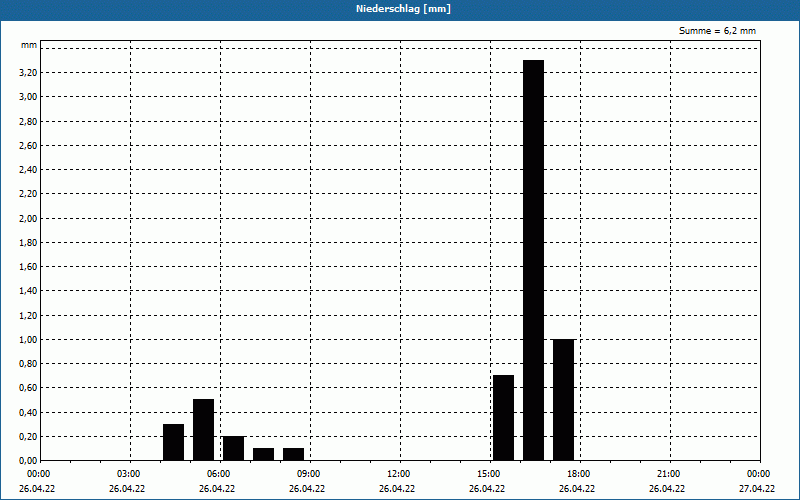Select the 2,60 y-axis value
The image size is (800, 500).
28,145
